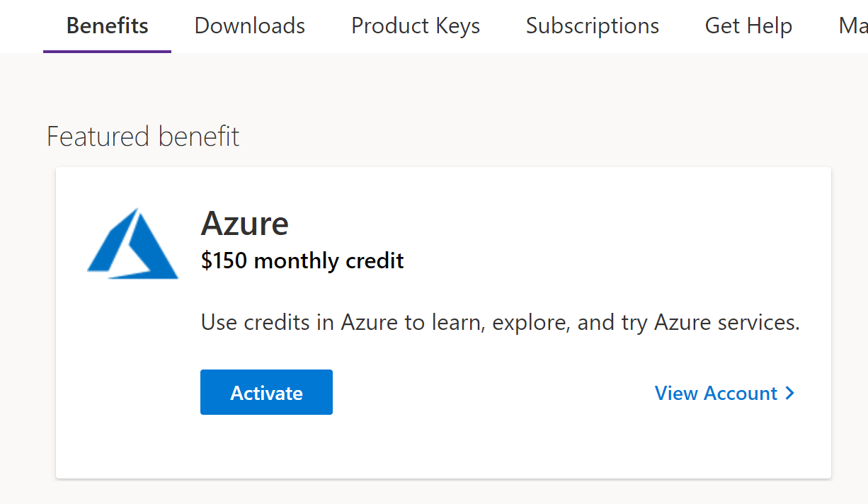Click 'Azure services' at the end of the description

[x=726, y=323]
